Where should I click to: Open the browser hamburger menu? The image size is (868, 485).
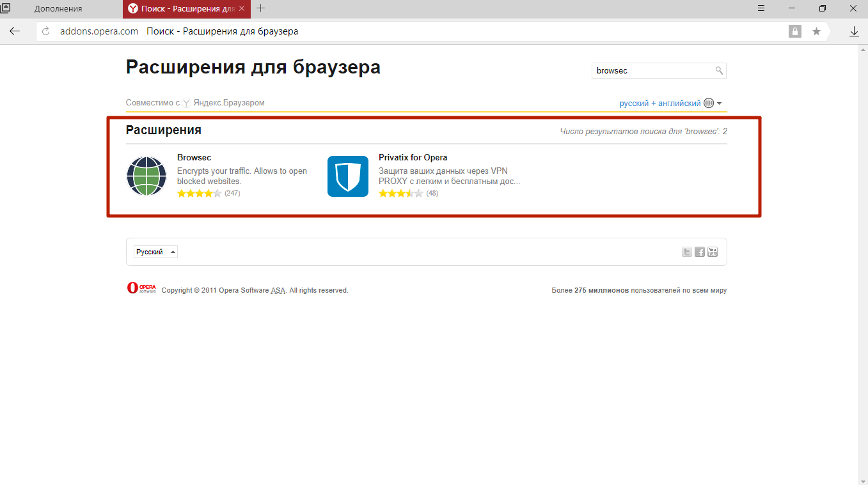[761, 8]
